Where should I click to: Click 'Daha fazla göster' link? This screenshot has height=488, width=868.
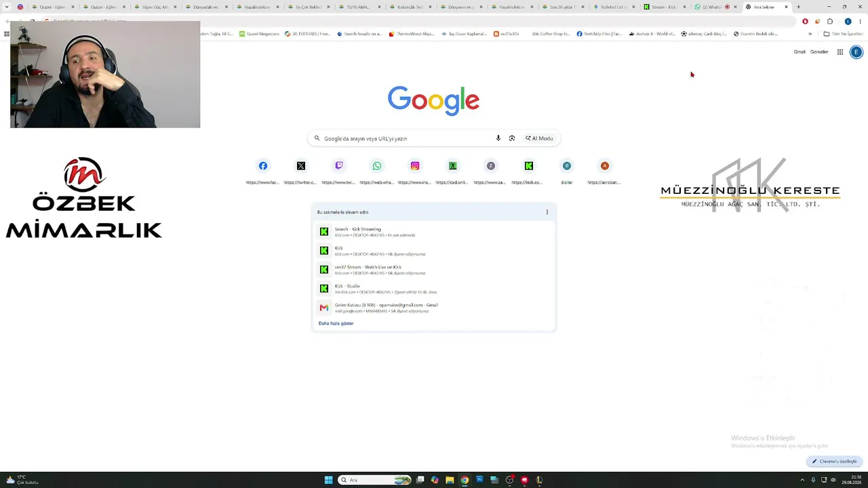336,323
